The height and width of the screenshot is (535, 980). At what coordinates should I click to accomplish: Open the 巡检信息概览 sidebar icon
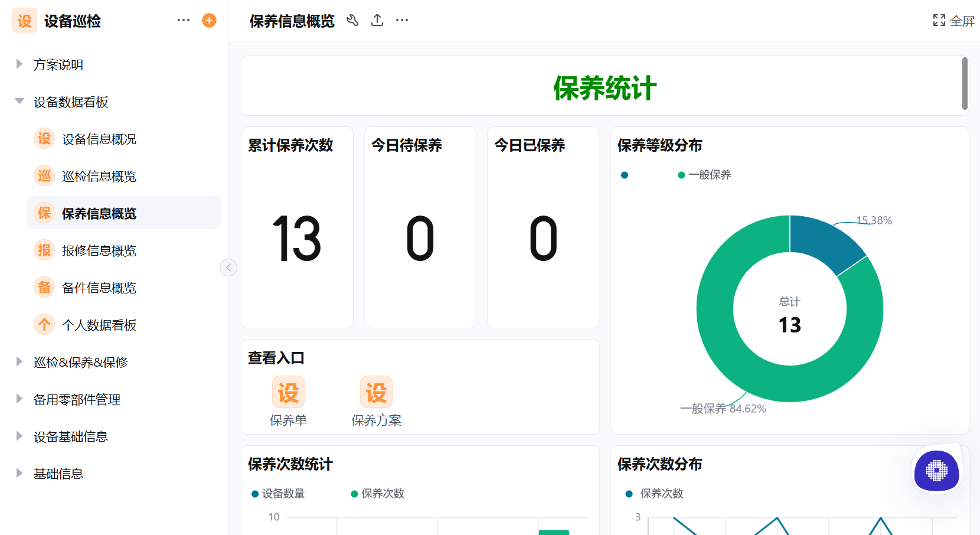(44, 175)
